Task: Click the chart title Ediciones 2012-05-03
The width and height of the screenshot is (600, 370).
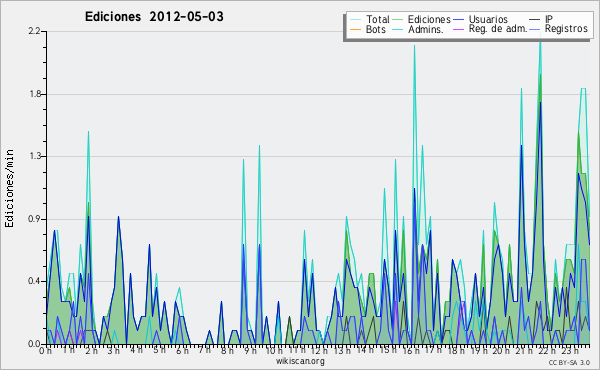Action: 154,17
